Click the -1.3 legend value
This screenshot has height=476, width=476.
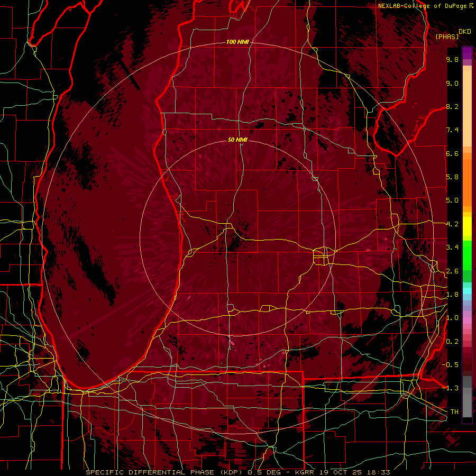[x=452, y=388]
